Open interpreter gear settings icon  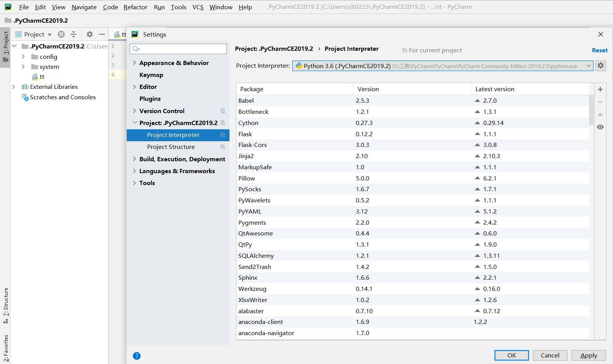click(600, 66)
